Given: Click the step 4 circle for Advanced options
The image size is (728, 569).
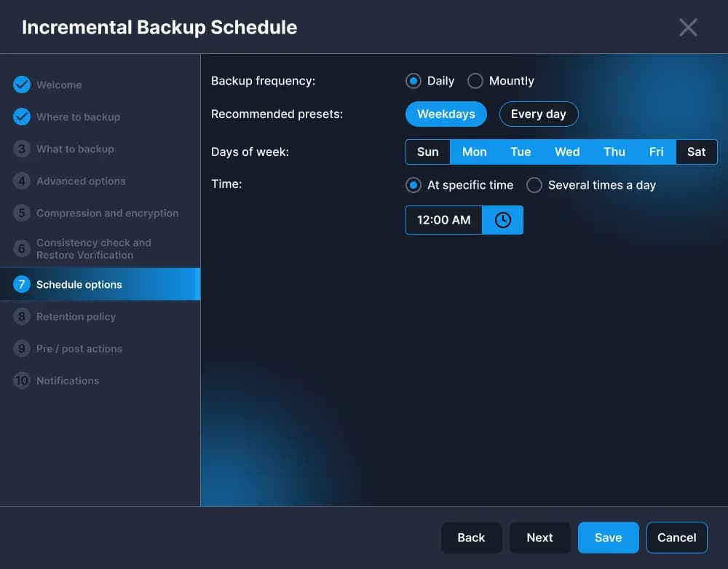Looking at the screenshot, I should tap(21, 181).
